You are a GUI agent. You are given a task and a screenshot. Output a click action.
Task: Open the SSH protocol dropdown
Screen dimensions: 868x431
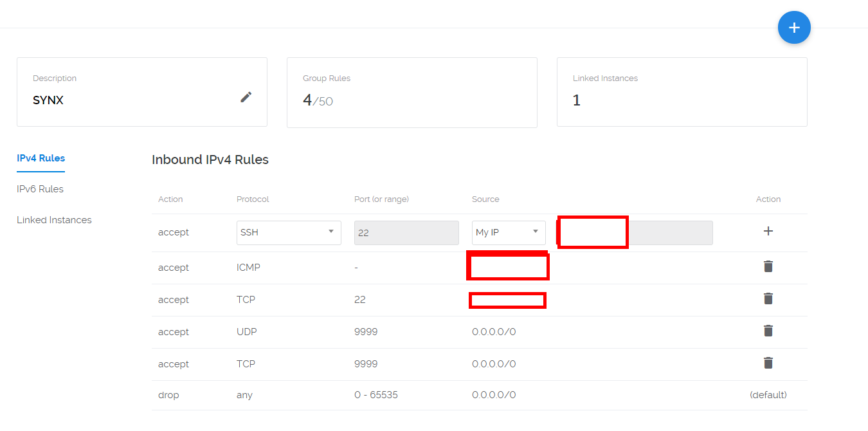click(x=289, y=232)
